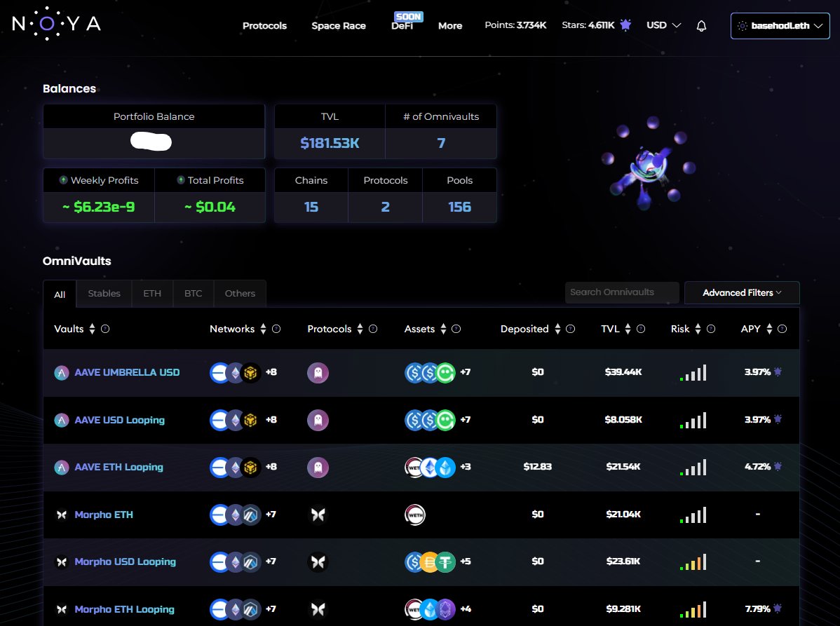Open the basehodl.eth account dropdown
This screenshot has height=626, width=840.
pos(780,26)
